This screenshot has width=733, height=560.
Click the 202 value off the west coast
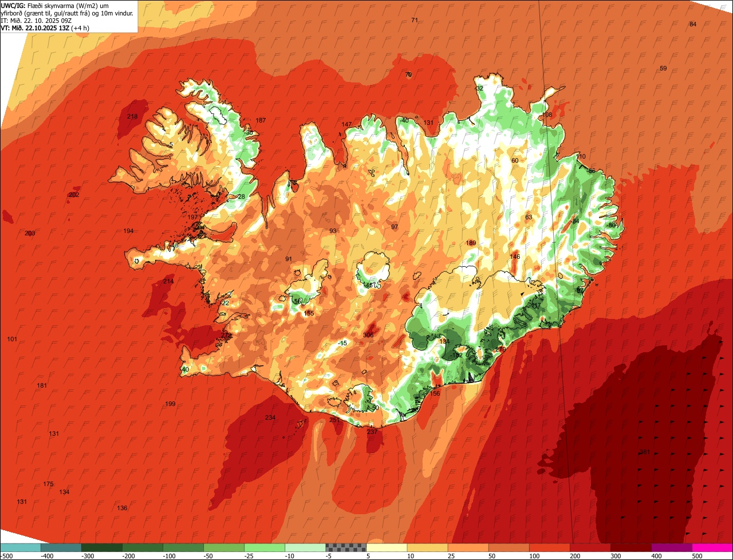(74, 195)
